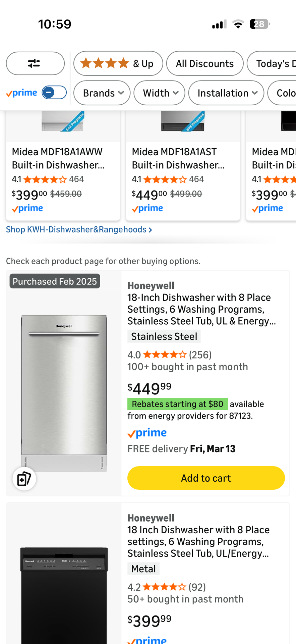This screenshot has width=296, height=644.
Task: Open the Color filter menu
Action: (284, 93)
